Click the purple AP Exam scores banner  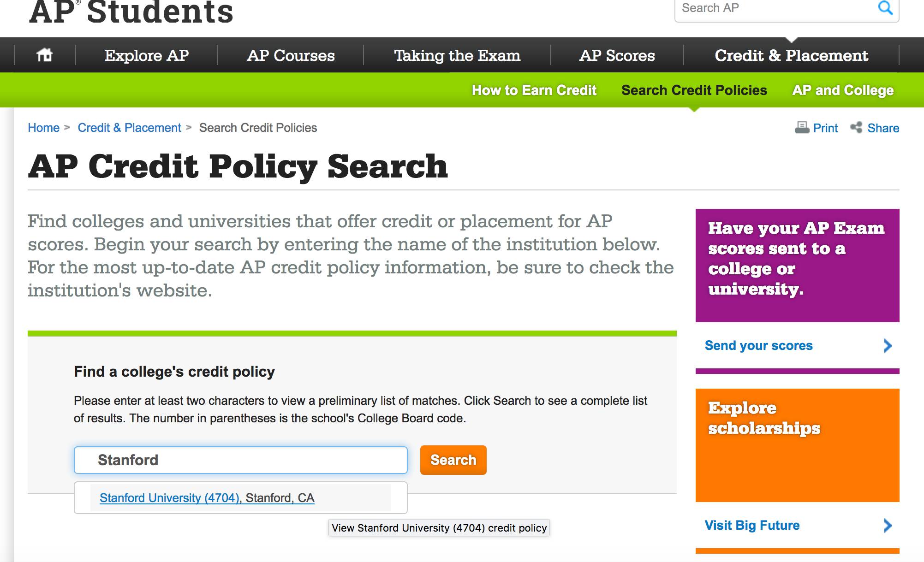click(797, 266)
